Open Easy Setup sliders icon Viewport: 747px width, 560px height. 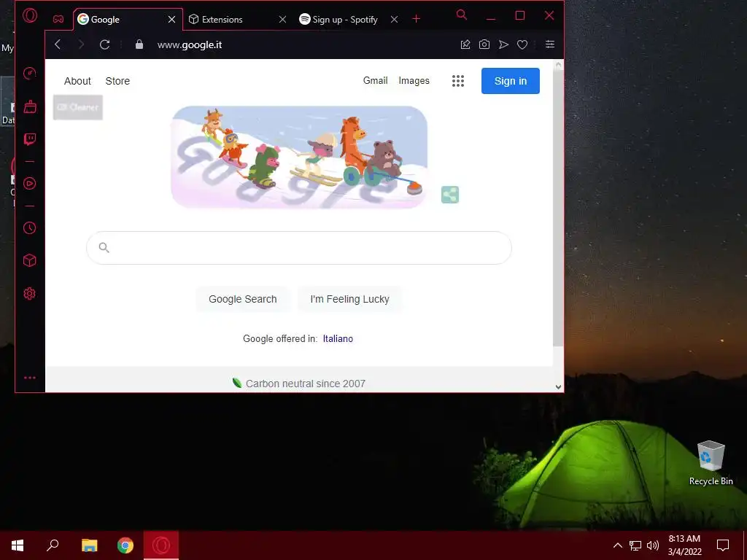[550, 44]
